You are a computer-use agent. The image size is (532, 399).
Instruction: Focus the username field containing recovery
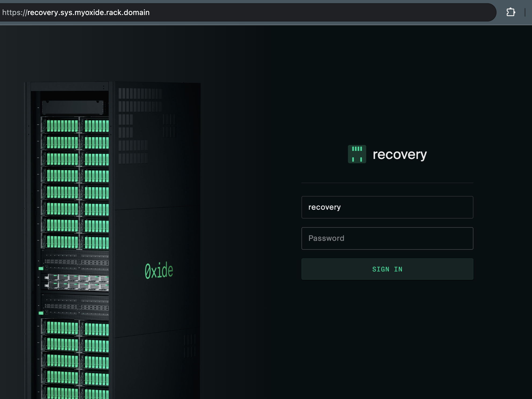pyautogui.click(x=387, y=207)
